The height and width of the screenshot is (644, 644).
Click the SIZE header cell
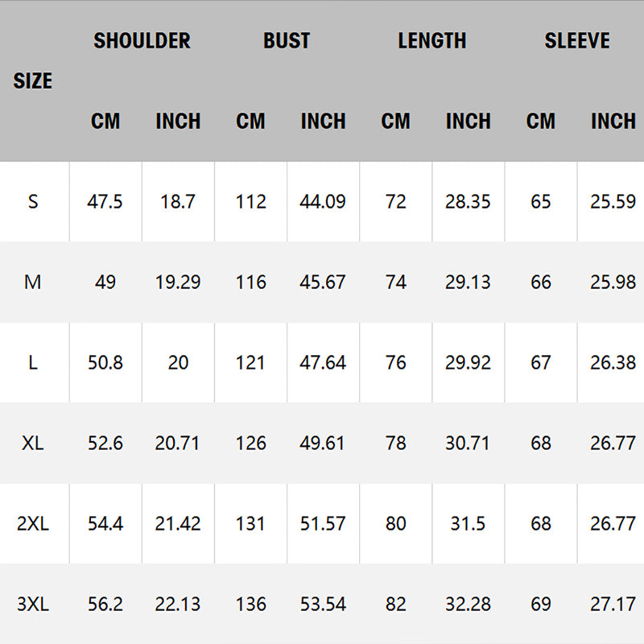pyautogui.click(x=33, y=80)
